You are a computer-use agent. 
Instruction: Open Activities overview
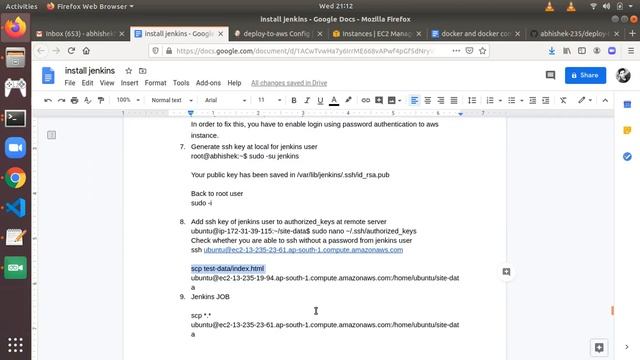click(x=21, y=6)
